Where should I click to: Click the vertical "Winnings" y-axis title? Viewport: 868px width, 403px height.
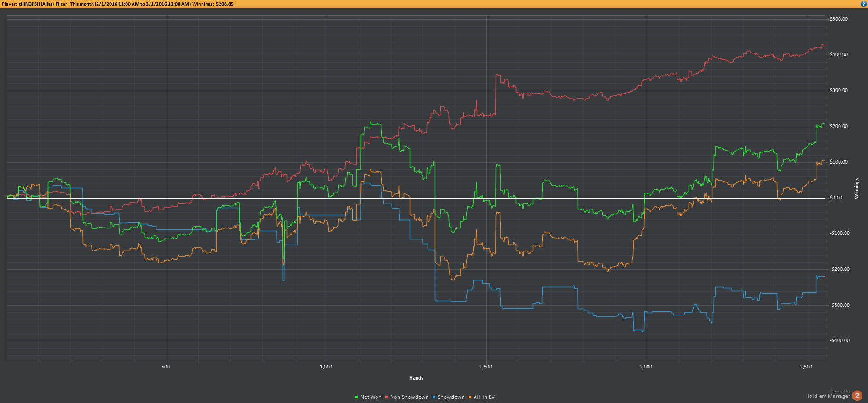tap(856, 188)
